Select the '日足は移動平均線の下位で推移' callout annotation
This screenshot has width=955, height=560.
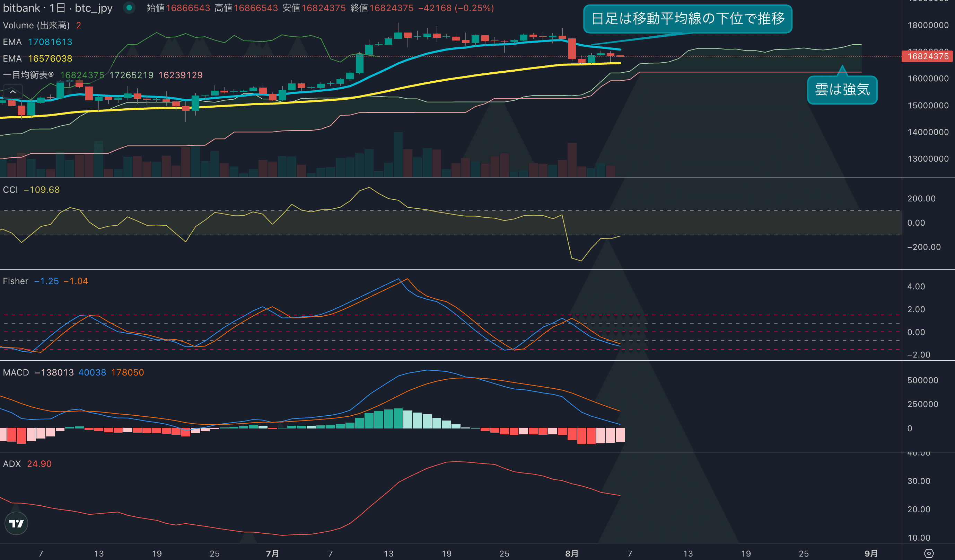click(x=687, y=19)
